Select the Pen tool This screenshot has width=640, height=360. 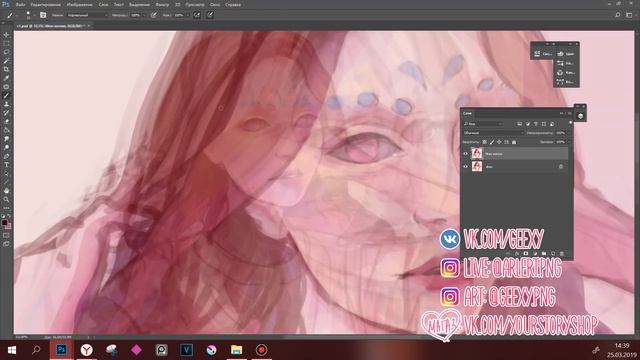tap(6, 156)
